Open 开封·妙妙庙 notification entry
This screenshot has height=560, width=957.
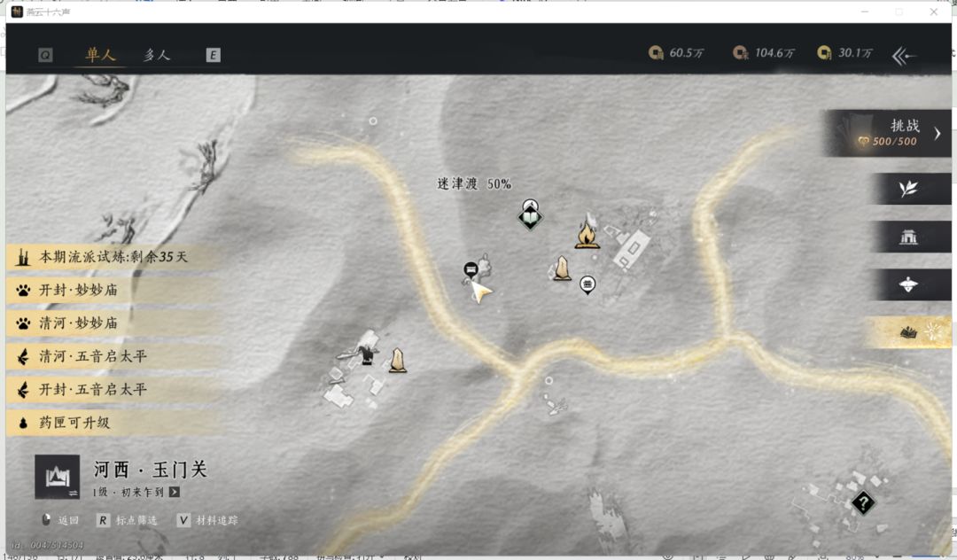[x=113, y=290]
